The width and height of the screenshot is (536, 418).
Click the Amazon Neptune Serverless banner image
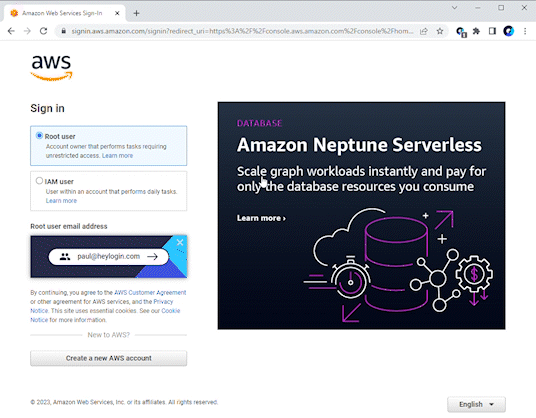coord(361,216)
